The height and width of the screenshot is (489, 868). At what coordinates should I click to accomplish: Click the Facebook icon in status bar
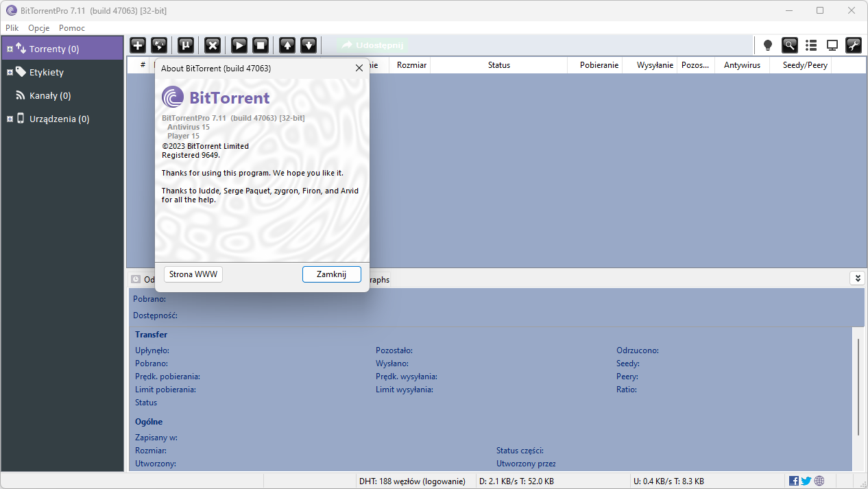794,481
